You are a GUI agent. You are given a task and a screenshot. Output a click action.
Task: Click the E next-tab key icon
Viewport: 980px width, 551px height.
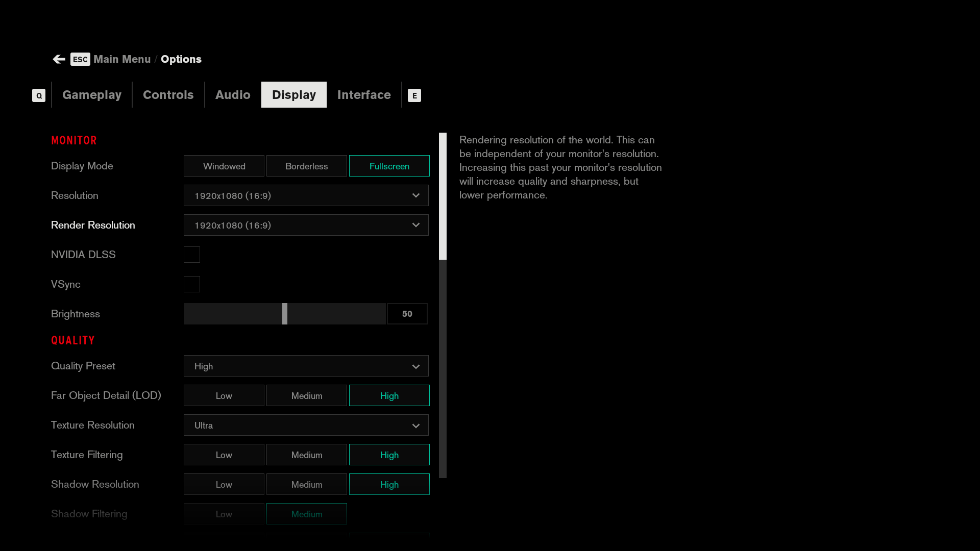coord(414,95)
